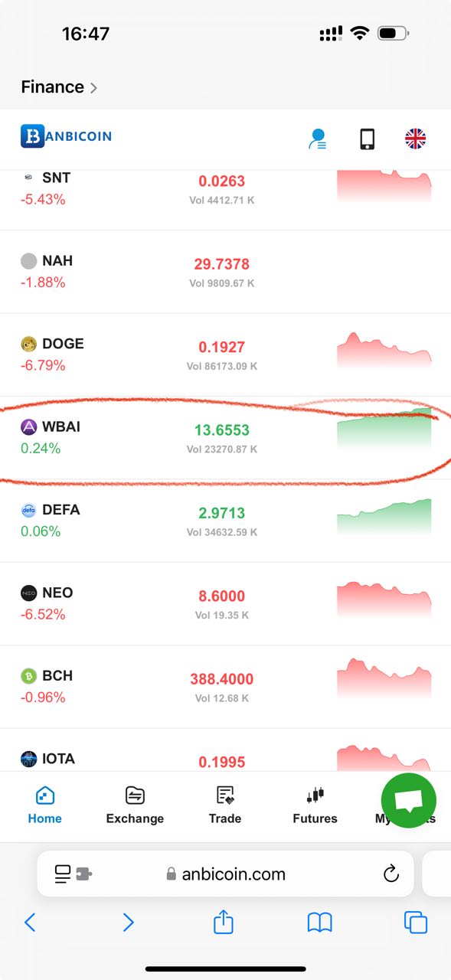The height and width of the screenshot is (980, 451).
Task: Open the DOGE coin row
Action: coord(225,354)
